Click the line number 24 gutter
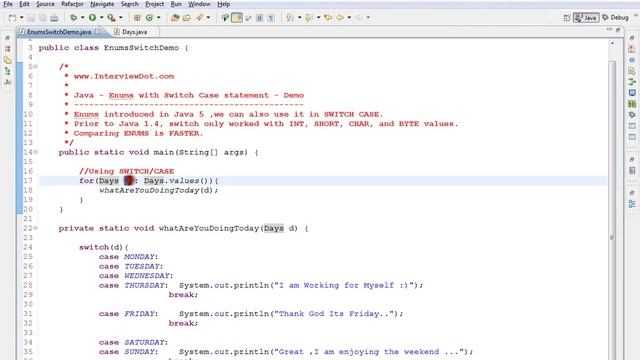The image size is (640, 360). tap(28, 247)
